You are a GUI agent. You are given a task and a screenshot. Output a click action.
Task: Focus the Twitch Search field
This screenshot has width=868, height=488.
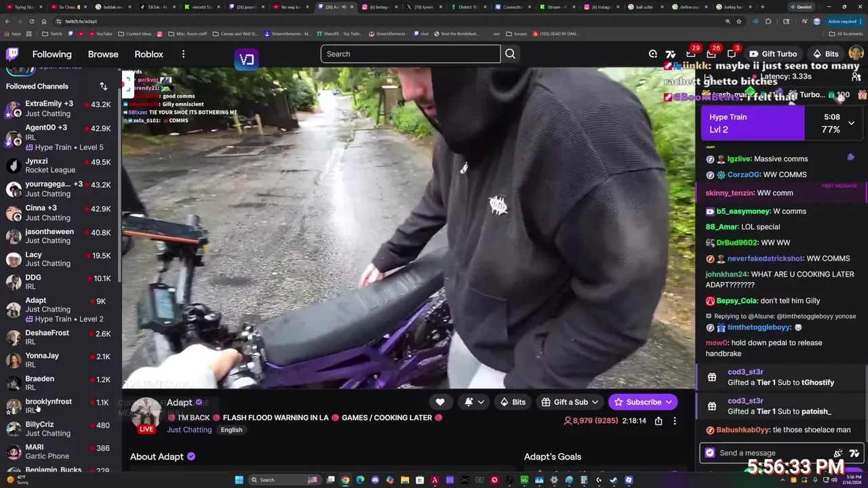[410, 54]
